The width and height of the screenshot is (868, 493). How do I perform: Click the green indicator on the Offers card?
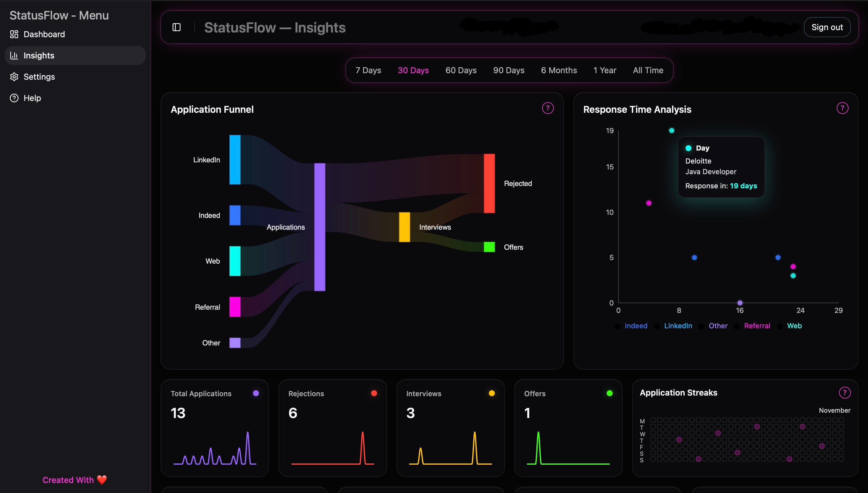click(609, 393)
